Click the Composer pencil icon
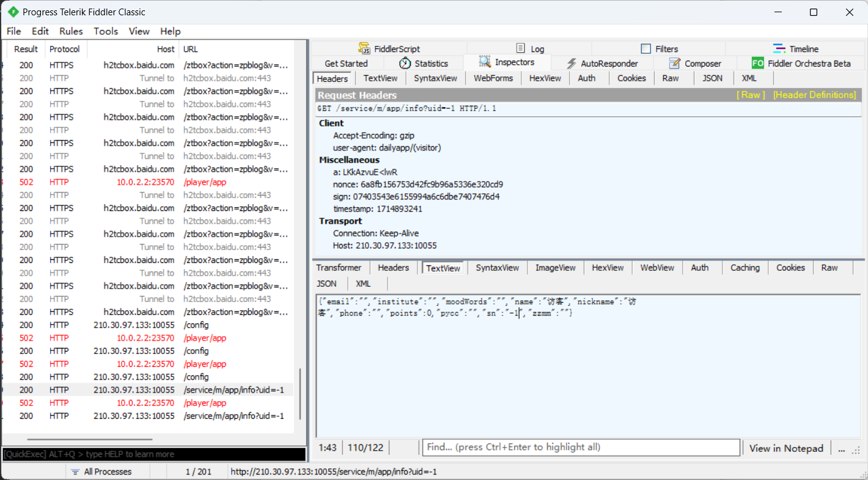Viewport: 868px width, 480px height. pos(675,64)
